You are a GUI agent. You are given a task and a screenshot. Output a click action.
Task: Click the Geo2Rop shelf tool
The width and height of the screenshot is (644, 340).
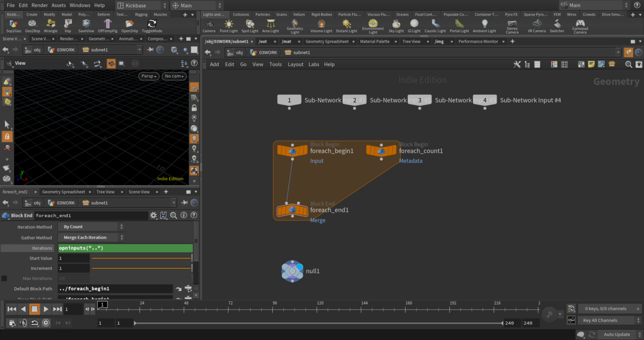coord(33,26)
